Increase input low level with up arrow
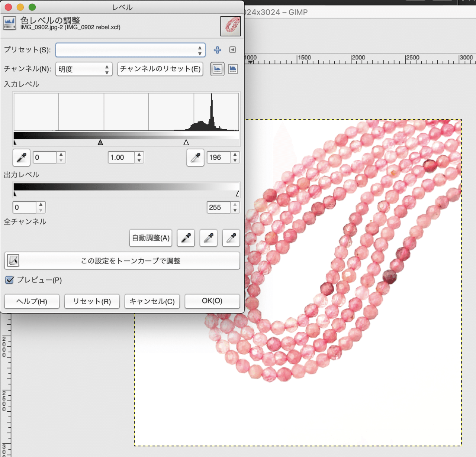The height and width of the screenshot is (457, 476). (61, 155)
